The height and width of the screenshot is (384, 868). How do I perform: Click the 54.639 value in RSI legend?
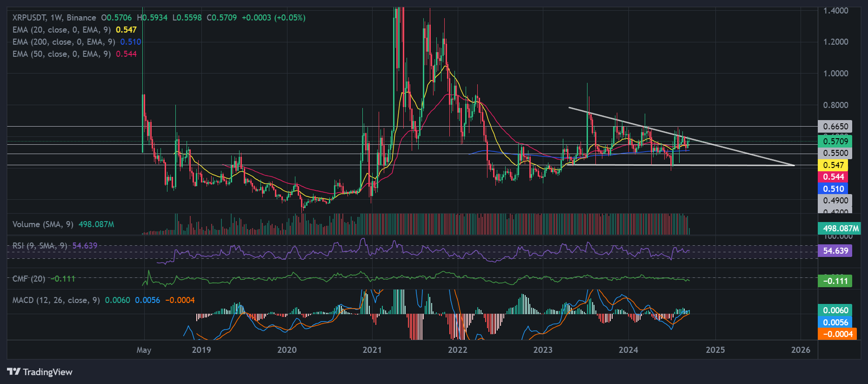tap(85, 246)
